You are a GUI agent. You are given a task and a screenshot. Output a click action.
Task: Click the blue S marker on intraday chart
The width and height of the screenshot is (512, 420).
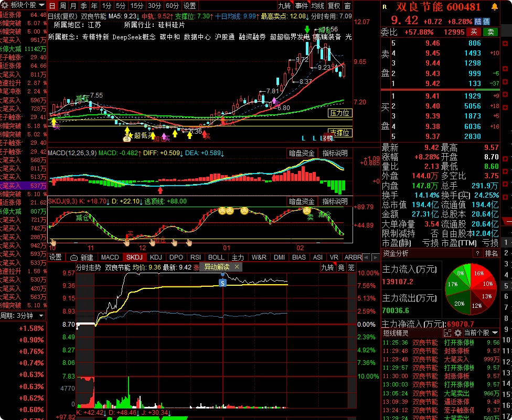(x=223, y=283)
